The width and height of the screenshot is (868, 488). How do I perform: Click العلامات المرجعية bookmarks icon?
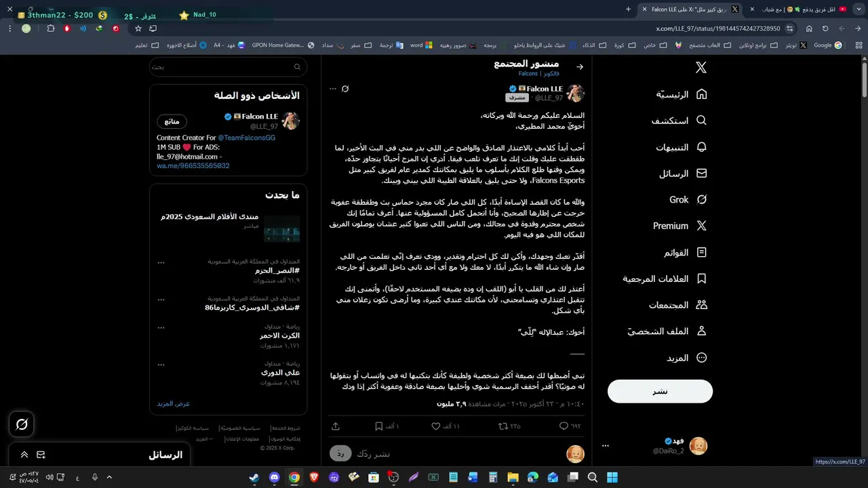coord(702,279)
